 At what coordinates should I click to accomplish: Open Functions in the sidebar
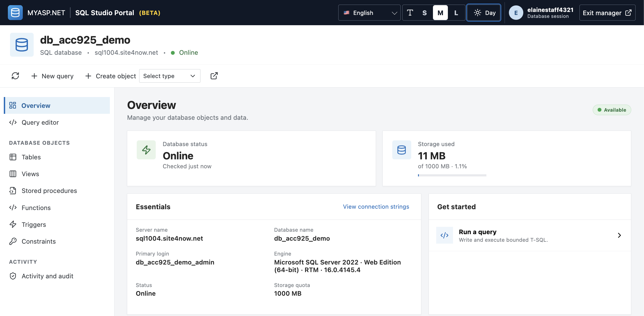57,208
